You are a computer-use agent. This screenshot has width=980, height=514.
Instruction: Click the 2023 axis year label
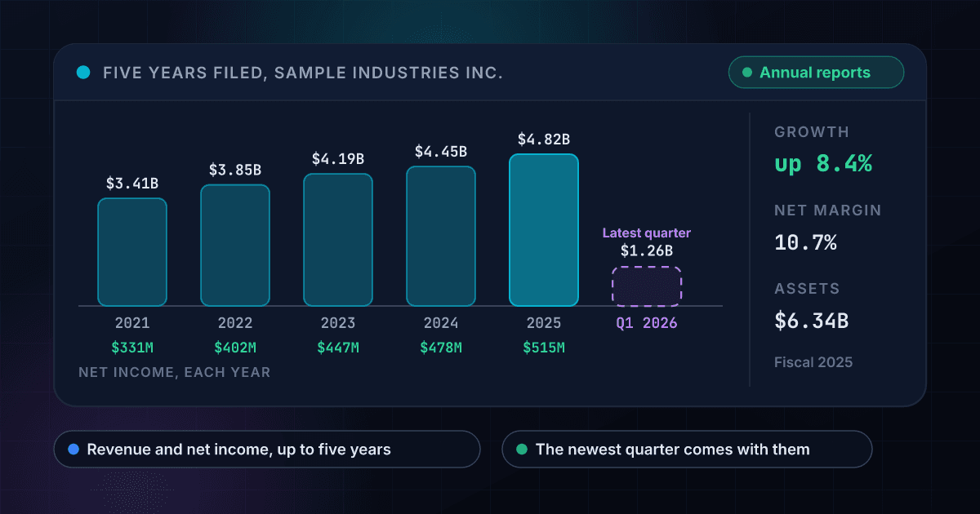click(x=338, y=323)
